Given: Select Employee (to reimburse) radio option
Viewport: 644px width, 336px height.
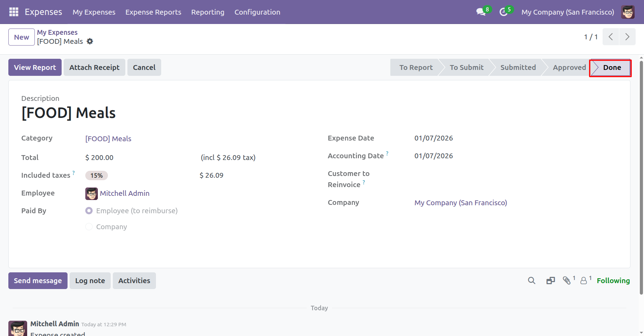Looking at the screenshot, I should 89,211.
